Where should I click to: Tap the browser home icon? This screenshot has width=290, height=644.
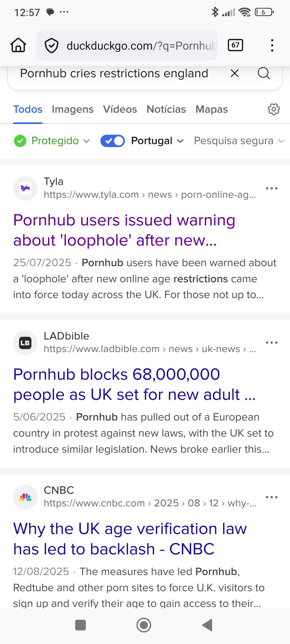click(x=18, y=45)
